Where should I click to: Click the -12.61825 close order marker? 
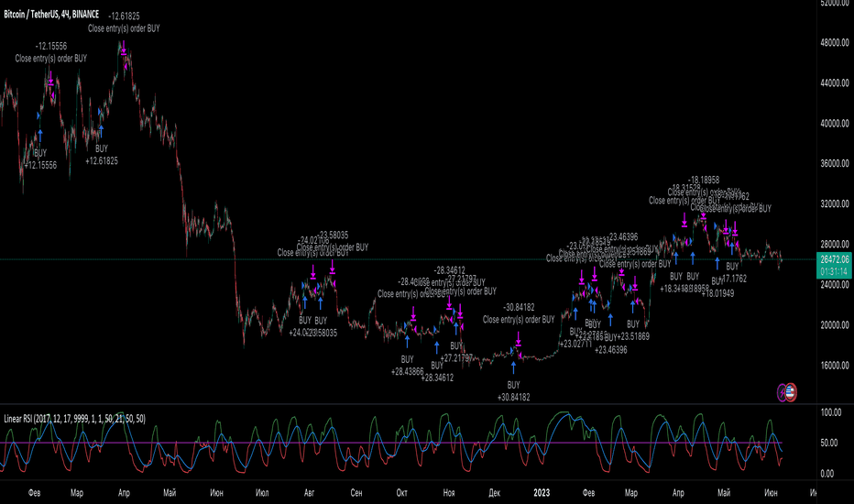(x=124, y=48)
